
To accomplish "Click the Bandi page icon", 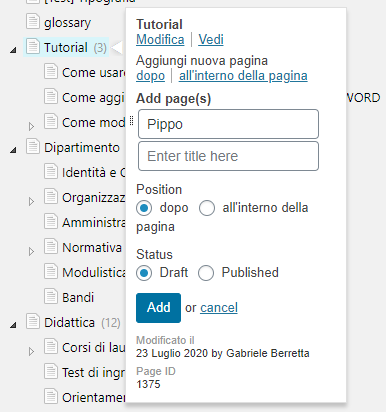I will click(51, 296).
